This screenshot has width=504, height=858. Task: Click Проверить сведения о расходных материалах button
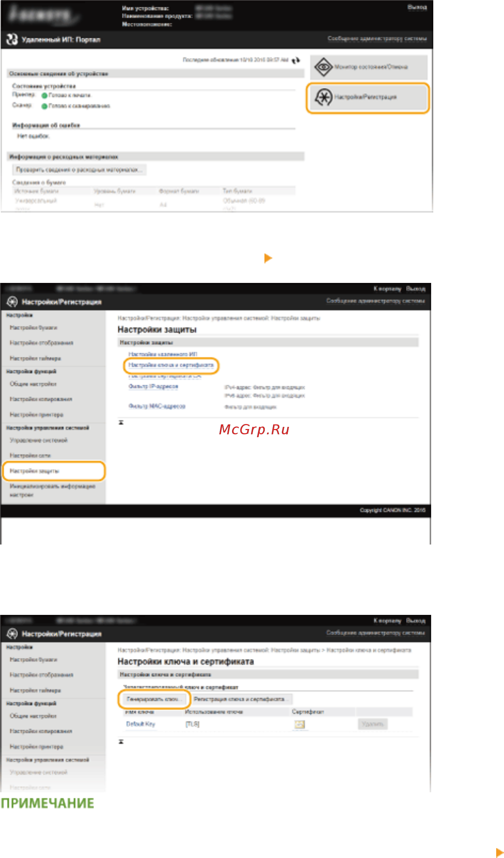(79, 170)
